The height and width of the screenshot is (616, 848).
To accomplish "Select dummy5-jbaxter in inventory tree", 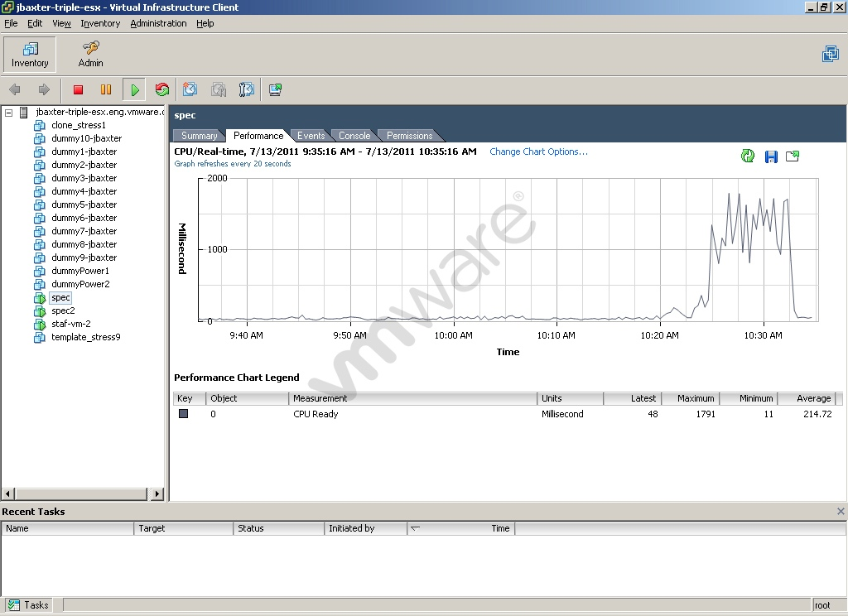I will 84,205.
